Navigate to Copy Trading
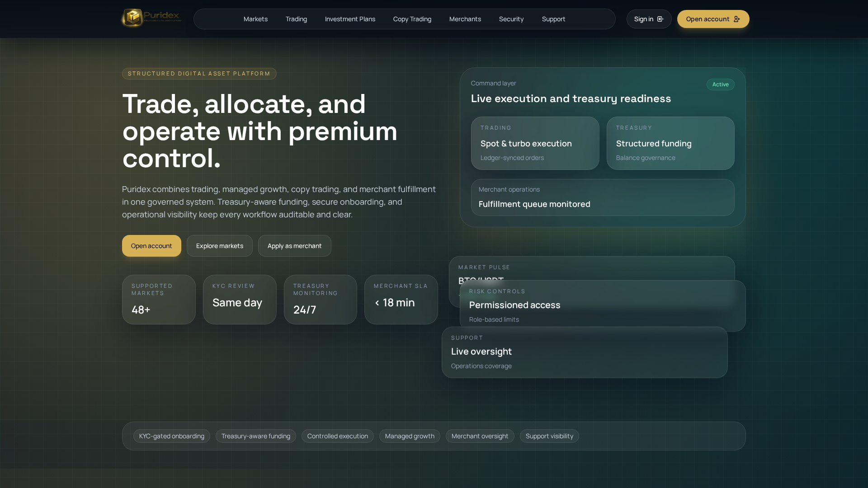 (412, 19)
